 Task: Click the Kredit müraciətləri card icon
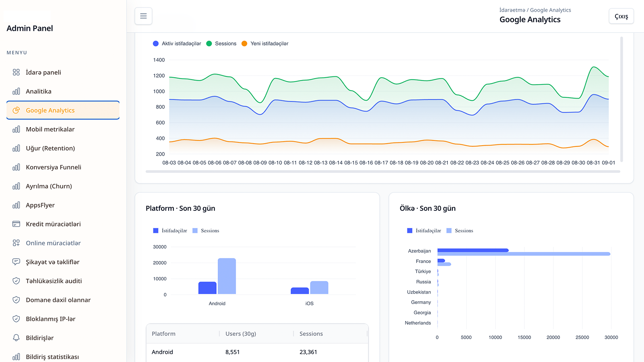point(16,224)
